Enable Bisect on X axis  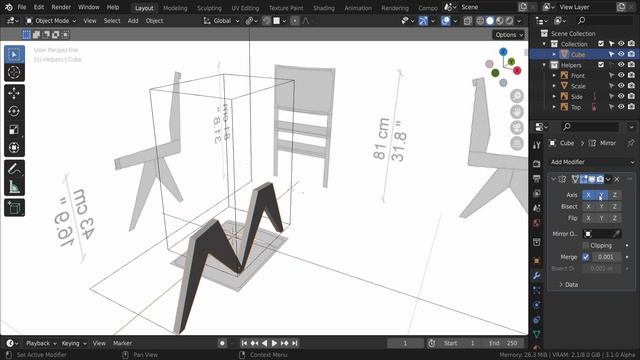[x=588, y=207]
